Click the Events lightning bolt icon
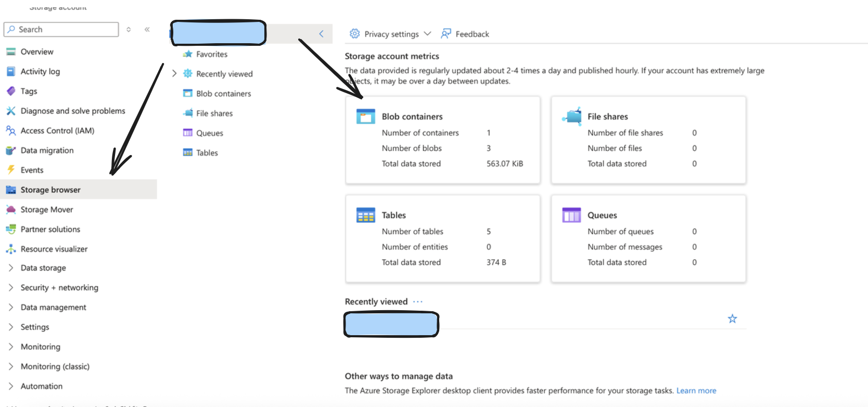 (x=11, y=170)
